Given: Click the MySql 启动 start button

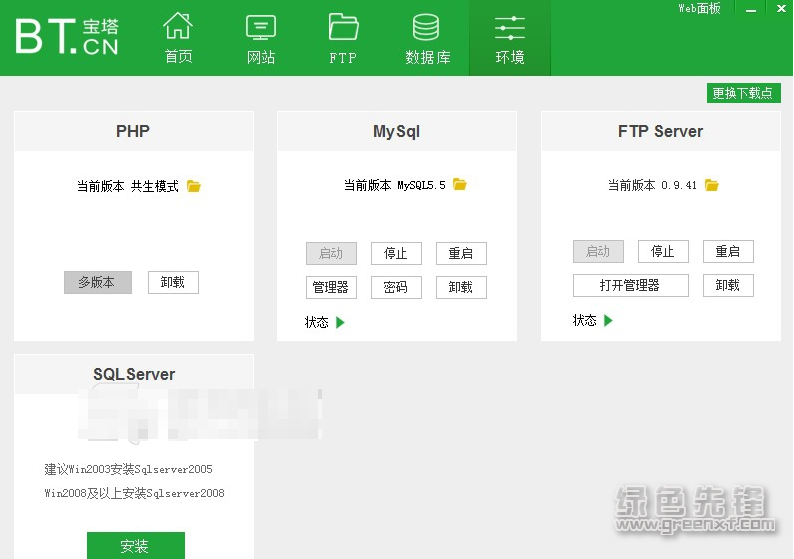Looking at the screenshot, I should (x=331, y=253).
